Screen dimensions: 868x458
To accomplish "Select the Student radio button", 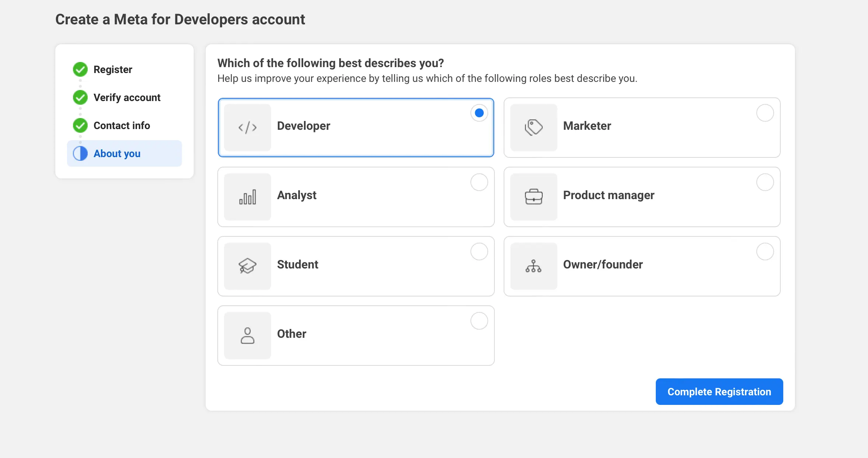I will pos(479,251).
